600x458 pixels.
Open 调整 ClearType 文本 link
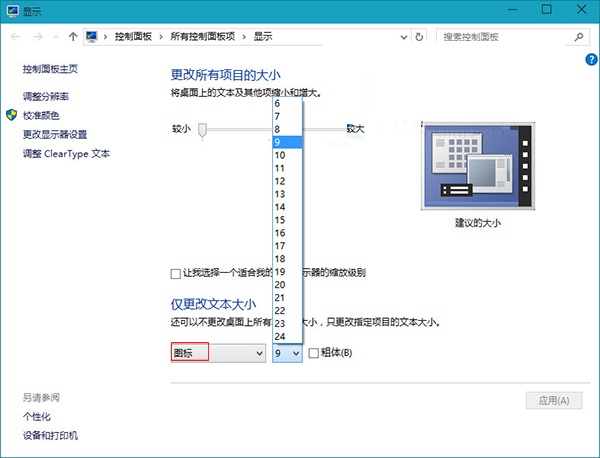[66, 154]
